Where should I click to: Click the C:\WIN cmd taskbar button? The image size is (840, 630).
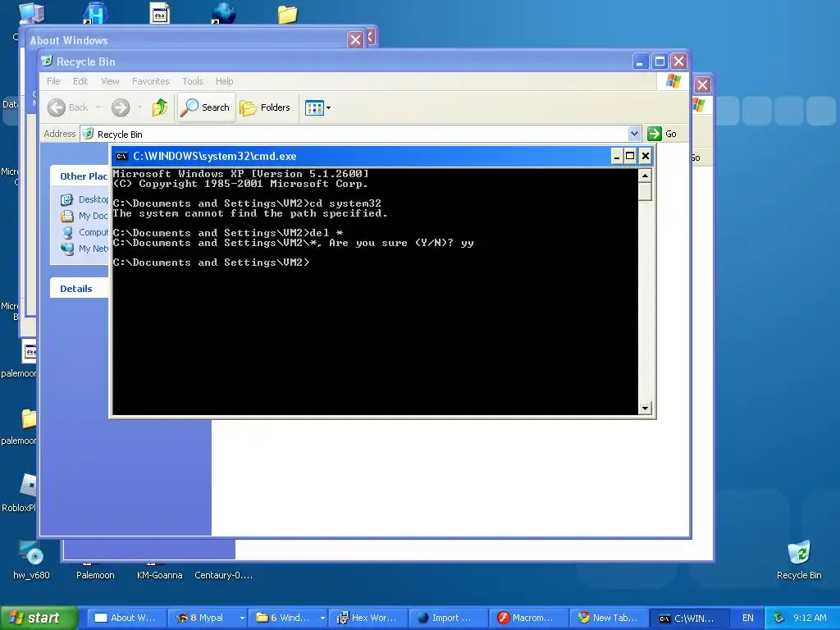click(689, 618)
